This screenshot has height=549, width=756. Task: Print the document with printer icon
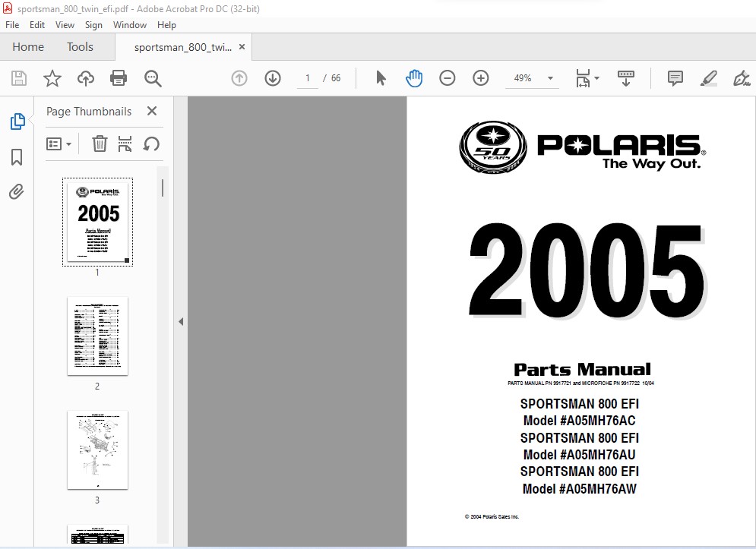119,78
